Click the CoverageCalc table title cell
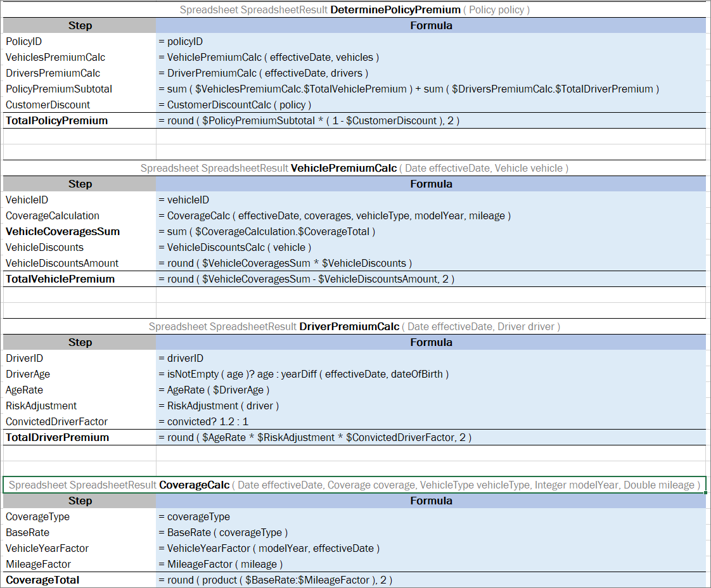The height and width of the screenshot is (588, 711). click(354, 485)
